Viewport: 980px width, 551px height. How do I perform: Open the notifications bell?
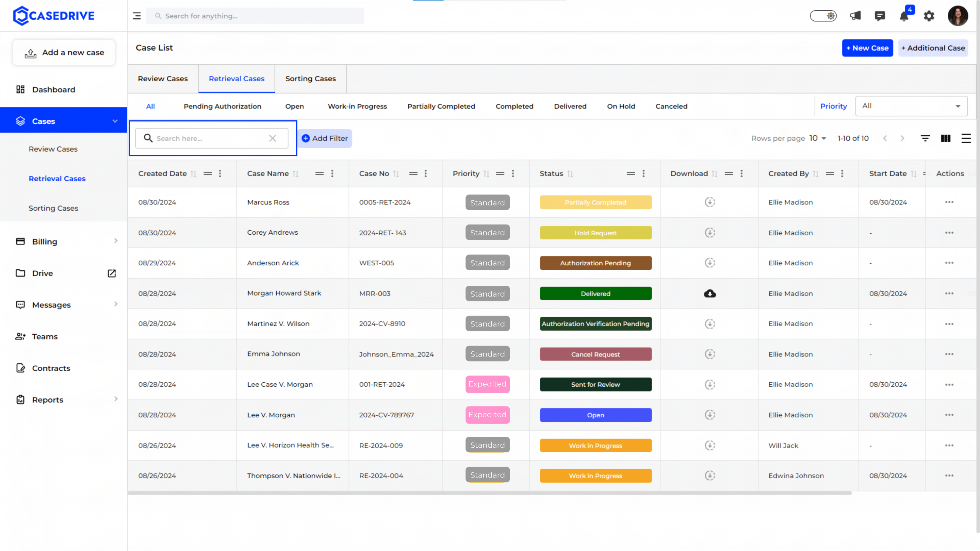coord(904,16)
